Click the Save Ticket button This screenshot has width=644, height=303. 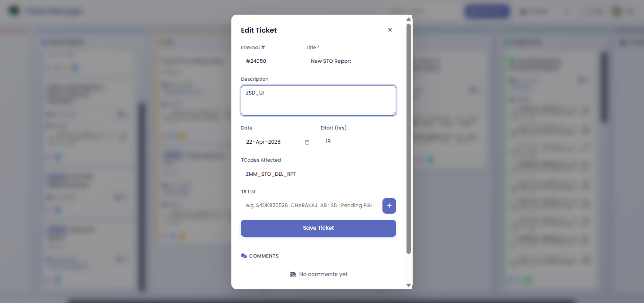point(318,228)
